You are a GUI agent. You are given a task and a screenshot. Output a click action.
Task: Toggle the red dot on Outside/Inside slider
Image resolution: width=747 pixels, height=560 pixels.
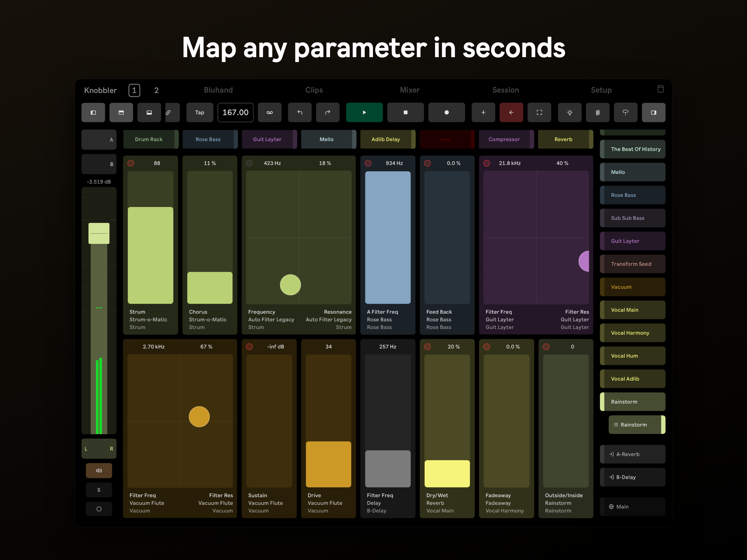pyautogui.click(x=546, y=346)
